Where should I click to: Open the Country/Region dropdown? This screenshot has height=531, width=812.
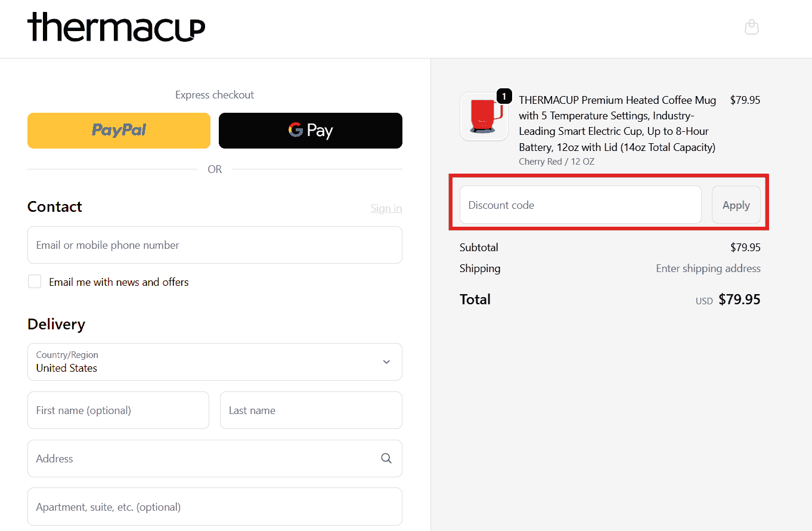tap(215, 362)
